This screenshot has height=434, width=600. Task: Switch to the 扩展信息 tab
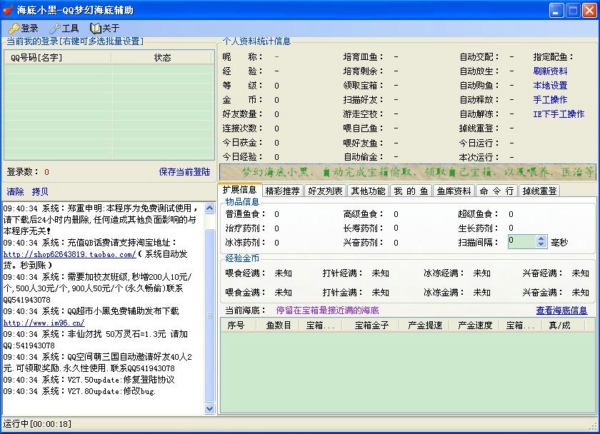coord(240,190)
